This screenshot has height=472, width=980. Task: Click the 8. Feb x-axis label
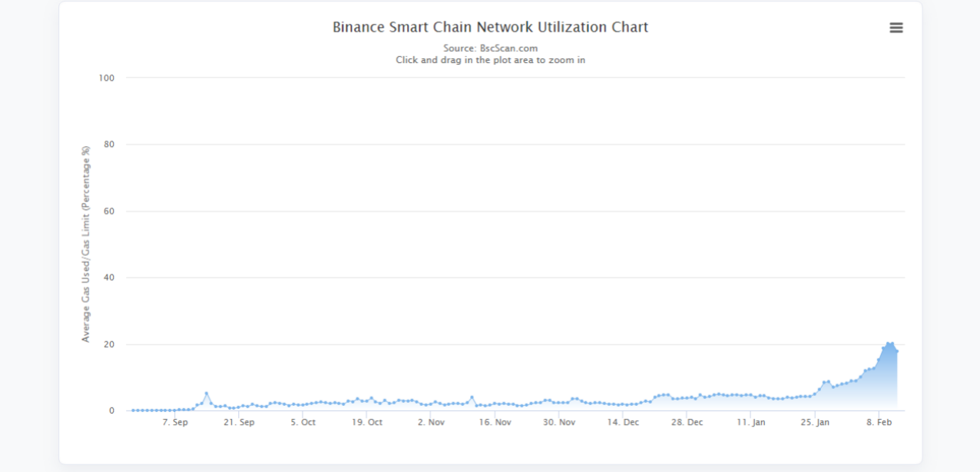(x=879, y=422)
